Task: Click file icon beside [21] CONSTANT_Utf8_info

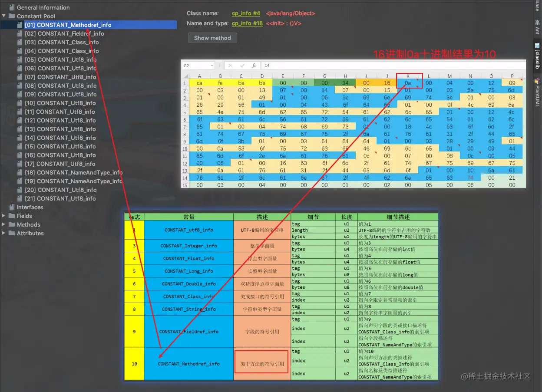Action: pos(19,198)
